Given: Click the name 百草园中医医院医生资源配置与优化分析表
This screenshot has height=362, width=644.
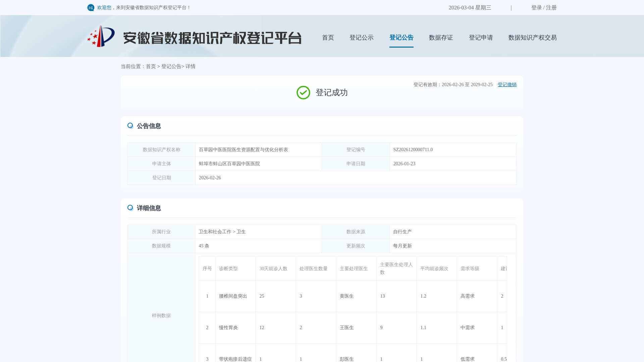Looking at the screenshot, I should pos(244,150).
